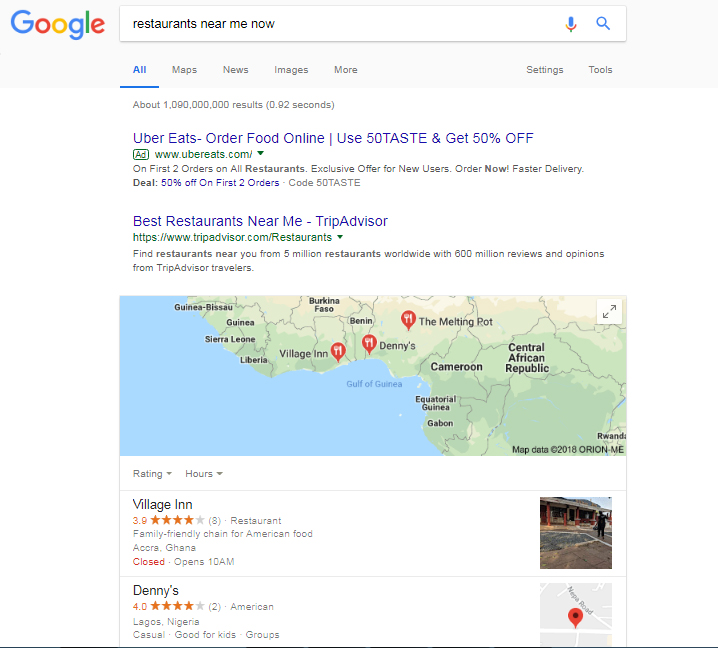Click 'Accra, Ghana' address text
This screenshot has height=648, width=718.
164,548
